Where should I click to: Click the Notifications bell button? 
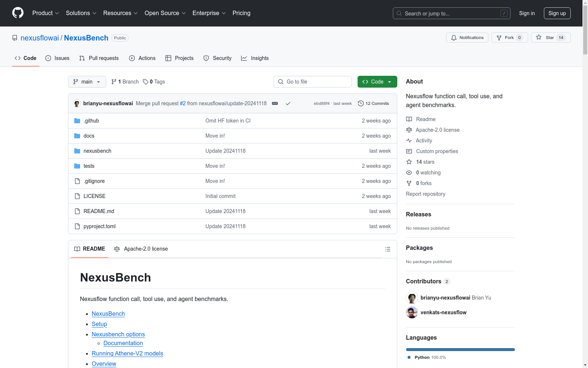(467, 38)
